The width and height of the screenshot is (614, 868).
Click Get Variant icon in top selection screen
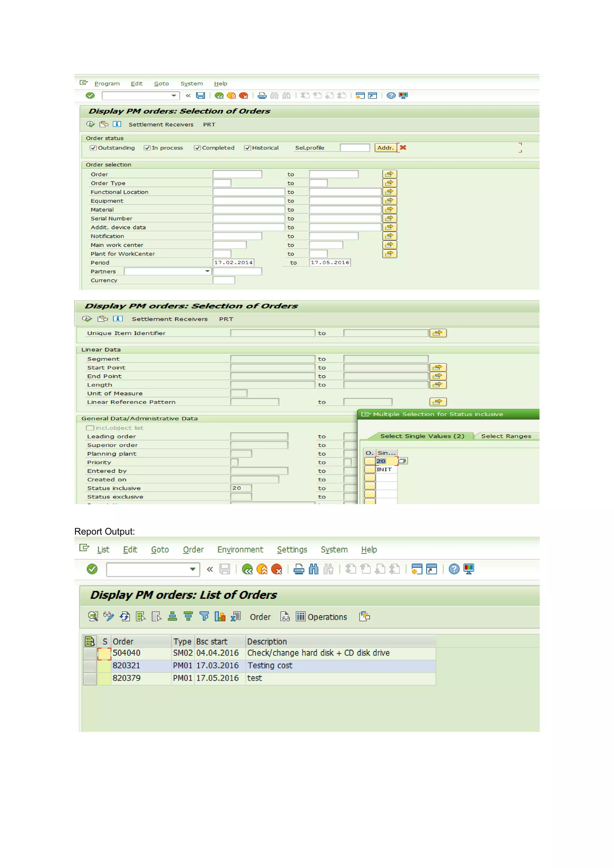pyautogui.click(x=104, y=124)
